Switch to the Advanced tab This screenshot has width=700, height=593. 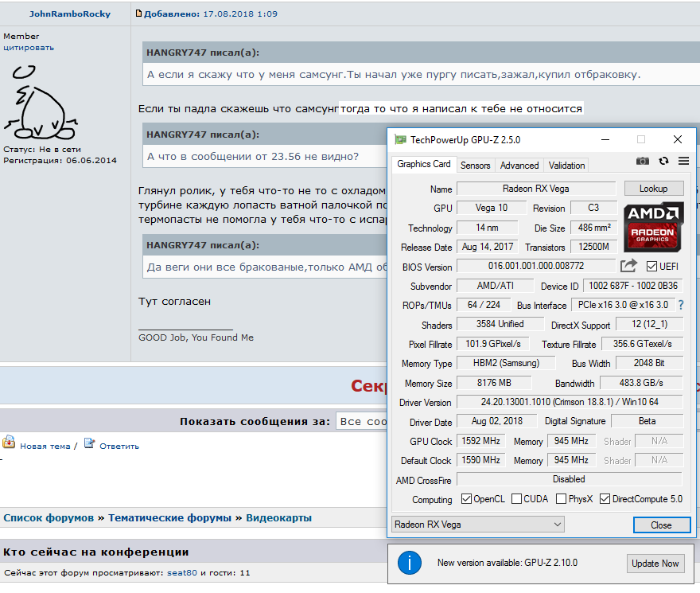point(519,166)
